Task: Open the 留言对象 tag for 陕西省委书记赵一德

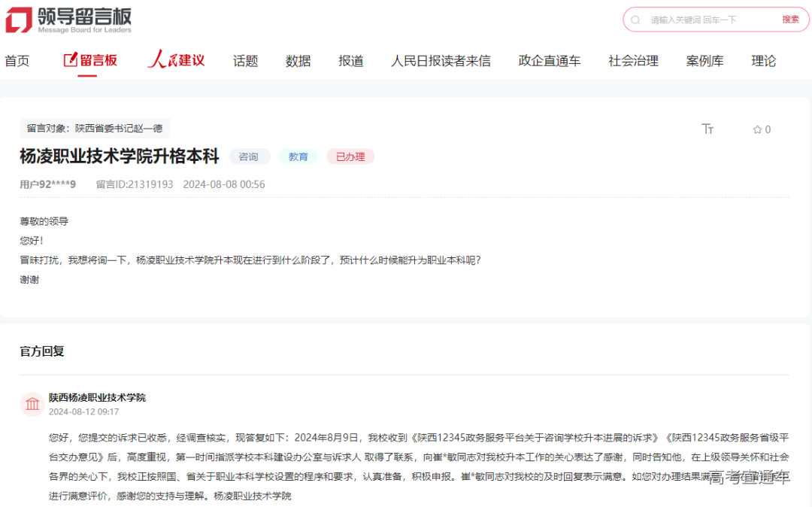Action: pos(94,128)
